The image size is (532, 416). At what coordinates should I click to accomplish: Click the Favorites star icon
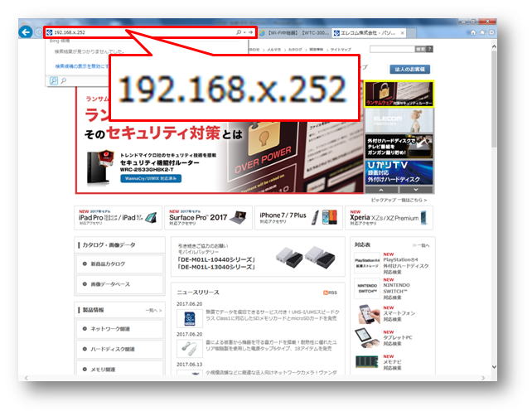[x=482, y=32]
